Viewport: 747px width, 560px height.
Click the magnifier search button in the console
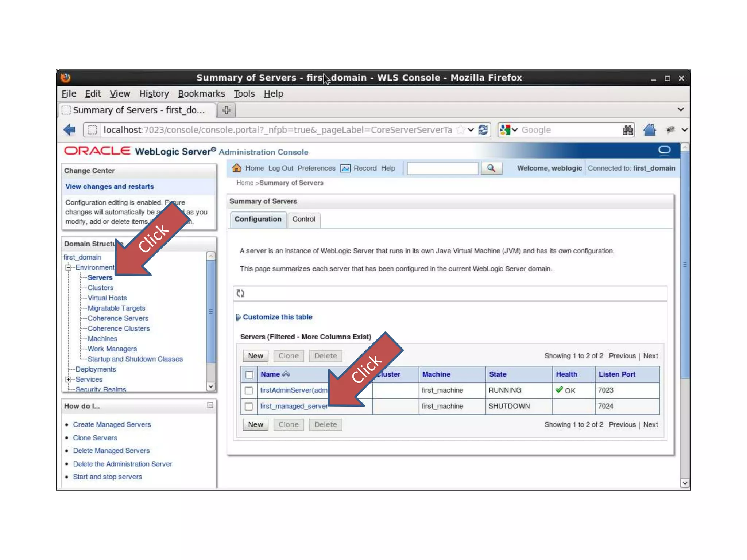click(x=491, y=168)
